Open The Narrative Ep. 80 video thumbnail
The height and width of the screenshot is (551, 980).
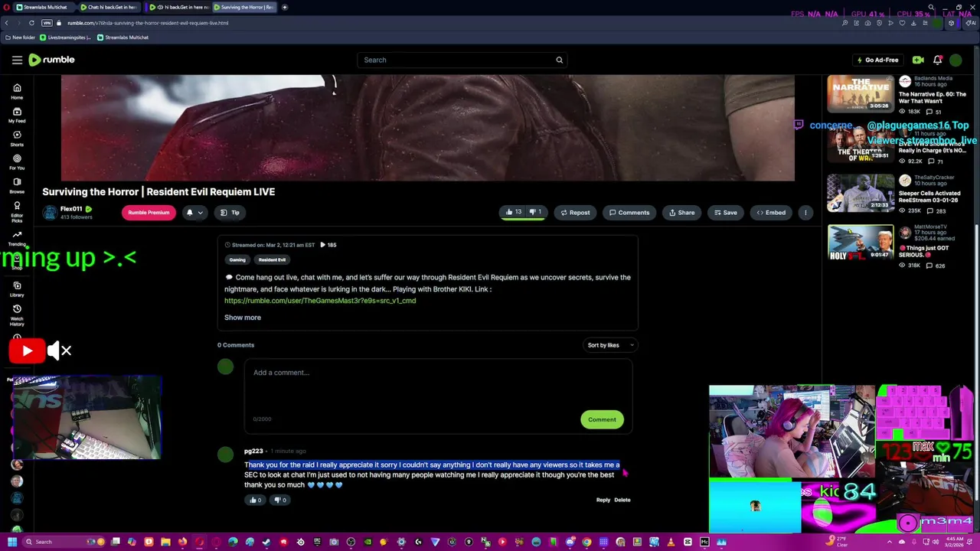pos(860,94)
